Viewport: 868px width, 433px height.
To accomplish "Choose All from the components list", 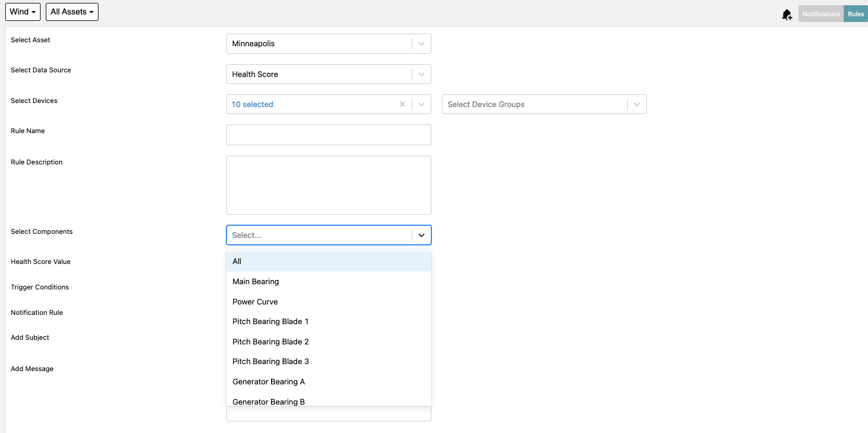I will pos(329,262).
